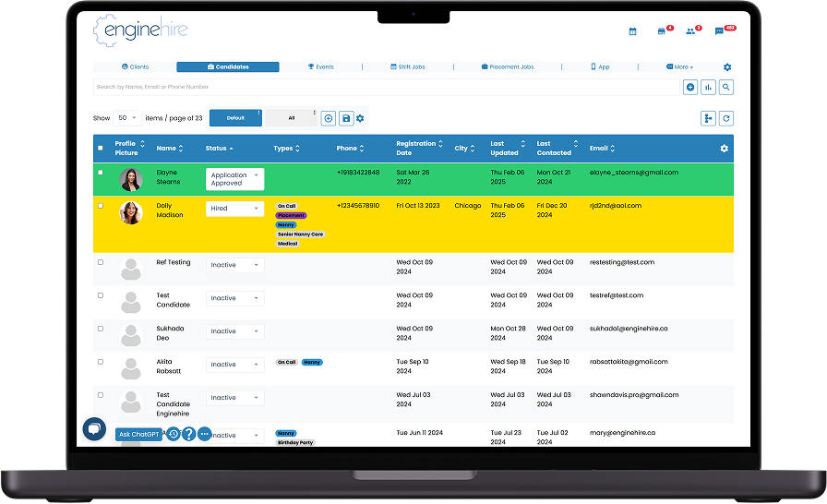827x504 pixels.
Task: Expand the More menu
Action: click(x=680, y=67)
